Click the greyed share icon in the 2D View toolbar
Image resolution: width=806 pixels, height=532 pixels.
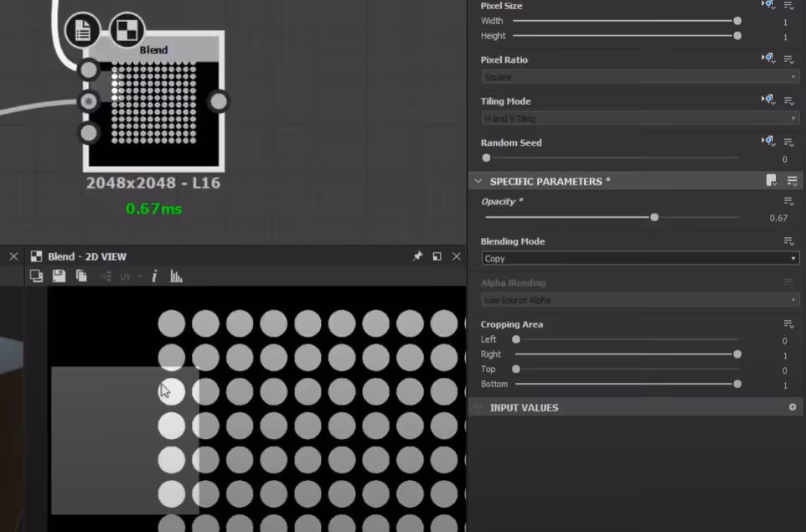[106, 276]
